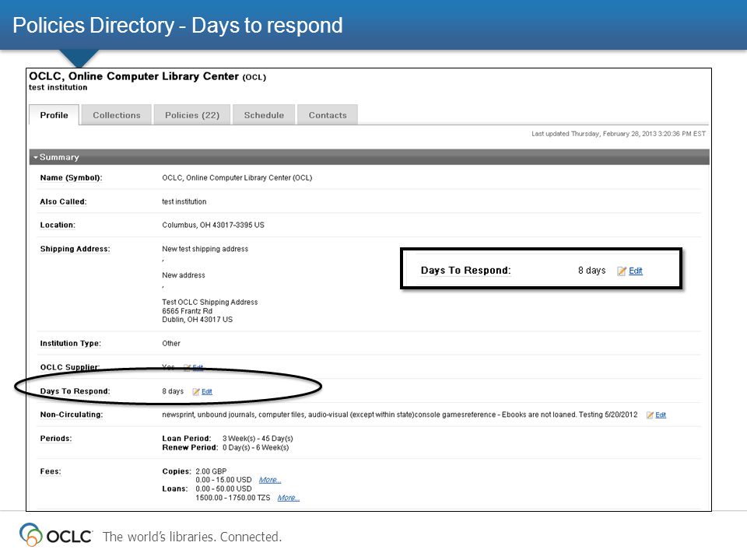Screen dimensions: 747x560
Task: Open the Profile tab
Action: [x=54, y=115]
